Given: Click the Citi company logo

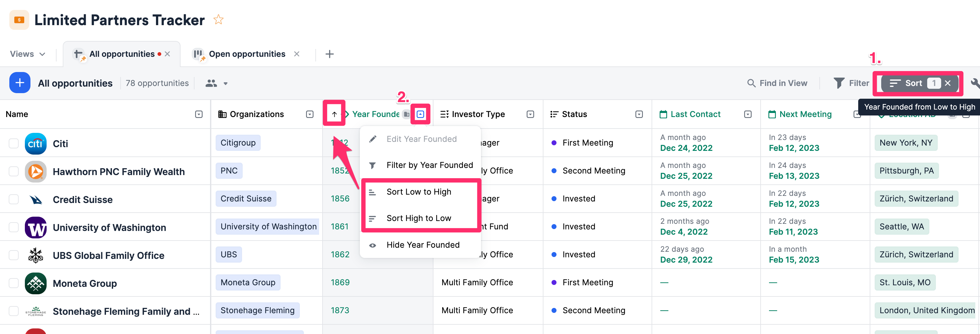Looking at the screenshot, I should (36, 144).
